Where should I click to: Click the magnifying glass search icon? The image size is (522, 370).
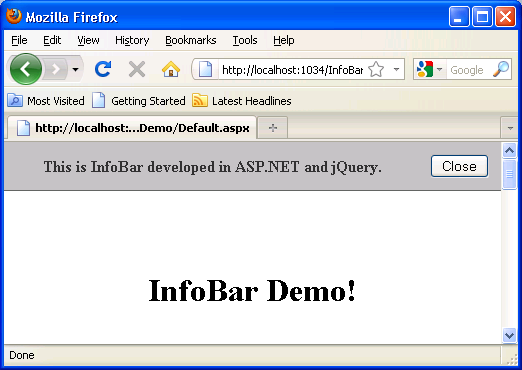click(501, 69)
